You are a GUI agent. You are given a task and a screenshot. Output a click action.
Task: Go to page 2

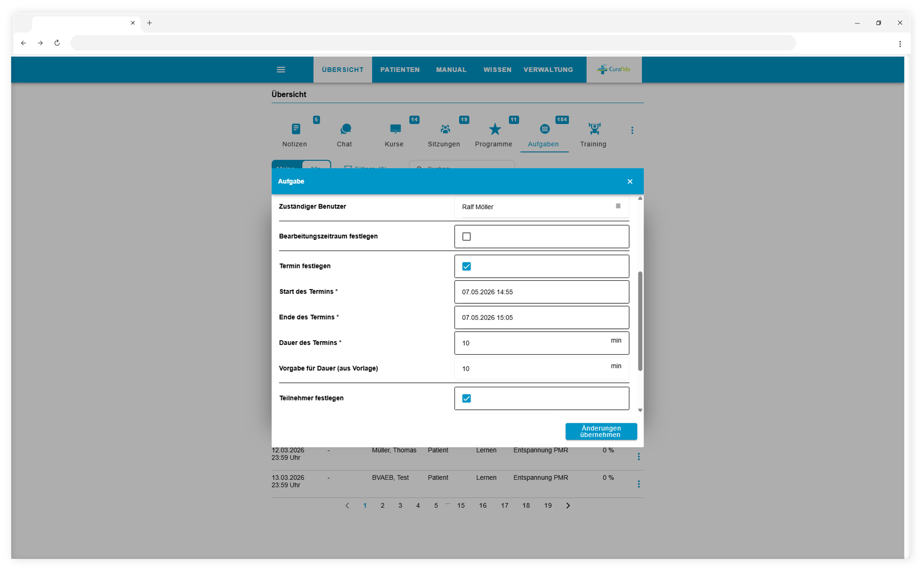coord(382,505)
